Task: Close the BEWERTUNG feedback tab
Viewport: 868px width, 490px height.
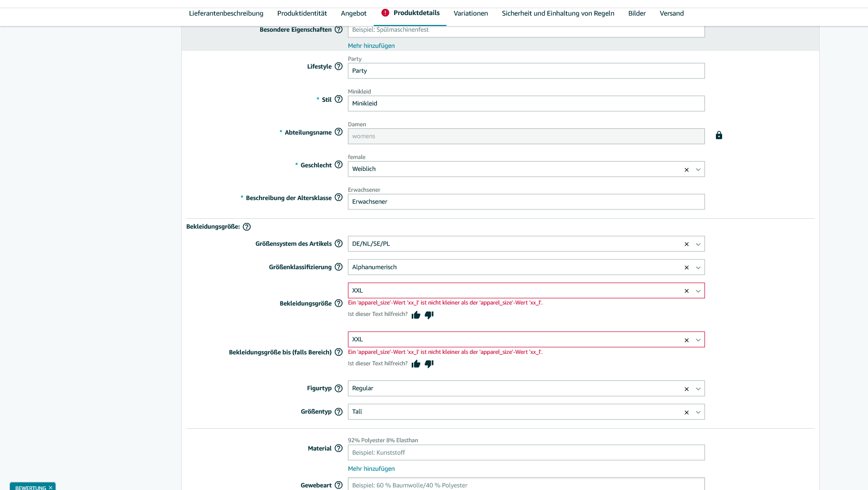Action: 50,487
